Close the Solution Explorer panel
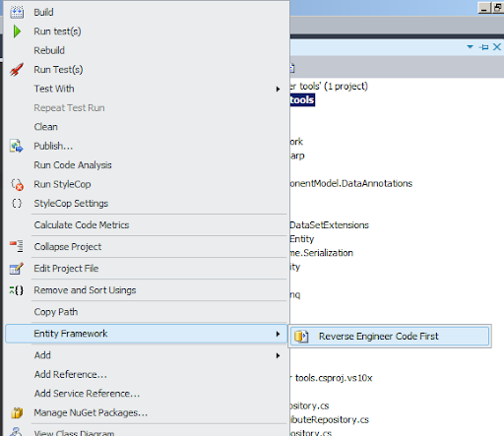 497,47
